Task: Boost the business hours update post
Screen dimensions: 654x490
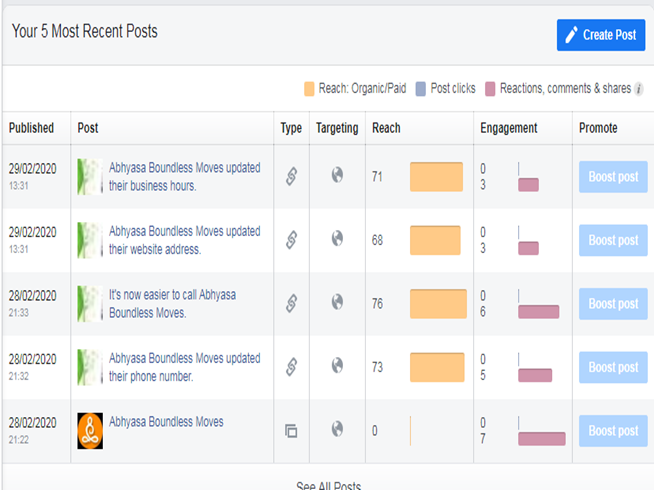Action: (x=613, y=177)
